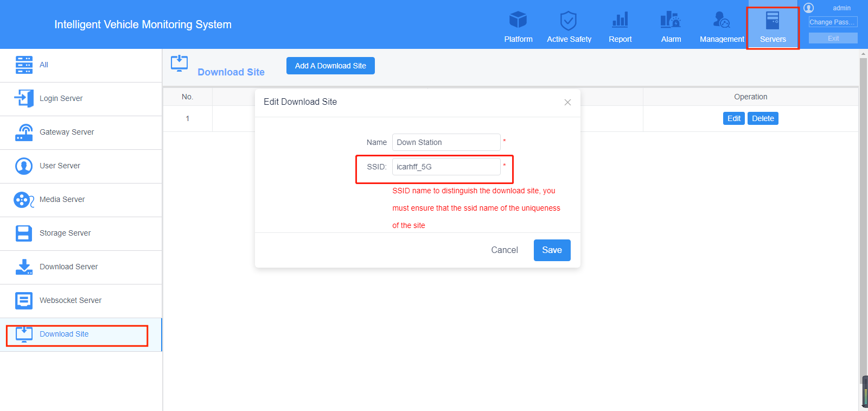This screenshot has width=868, height=411.
Task: Save the download site changes
Action: pyautogui.click(x=552, y=250)
